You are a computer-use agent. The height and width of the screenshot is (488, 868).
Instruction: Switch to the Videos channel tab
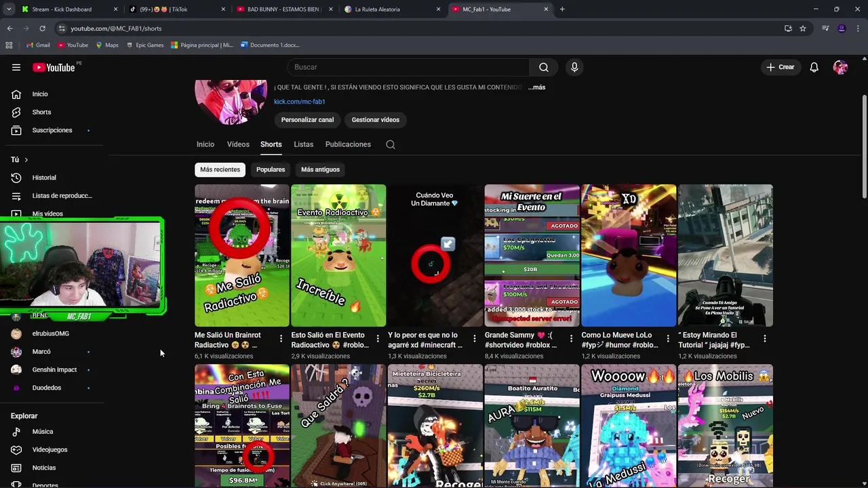238,144
